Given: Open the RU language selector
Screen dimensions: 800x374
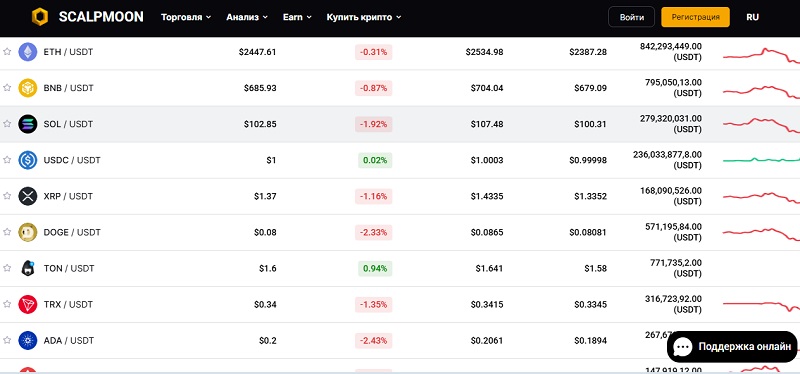Looking at the screenshot, I should pos(752,17).
